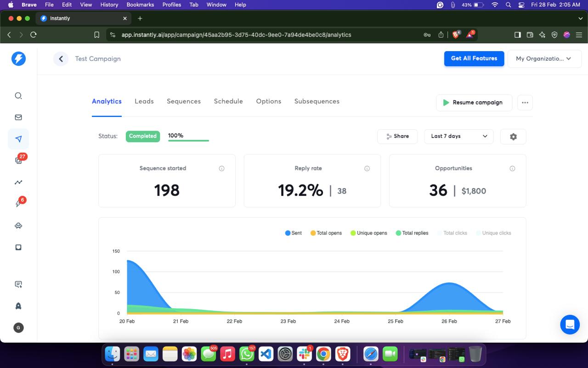Image resolution: width=588 pixels, height=368 pixels.
Task: Toggle Total opens series in legend
Action: pos(326,233)
